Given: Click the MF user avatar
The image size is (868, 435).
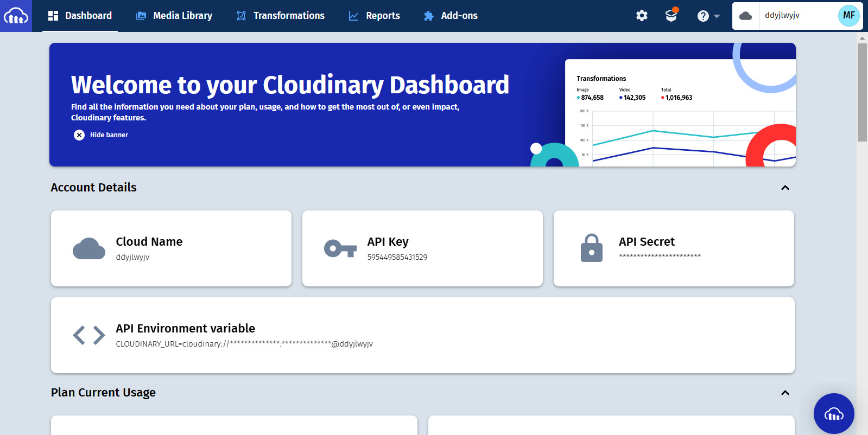Looking at the screenshot, I should (849, 16).
